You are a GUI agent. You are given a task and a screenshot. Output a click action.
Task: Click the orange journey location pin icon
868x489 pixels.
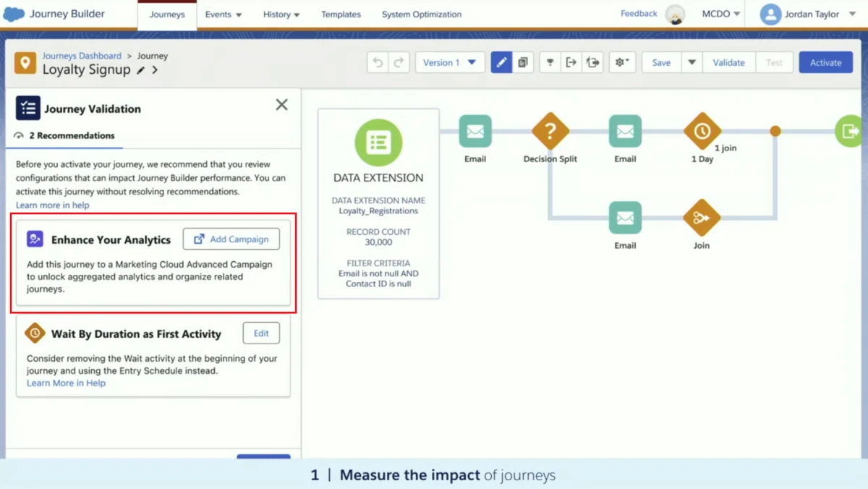[x=25, y=63]
